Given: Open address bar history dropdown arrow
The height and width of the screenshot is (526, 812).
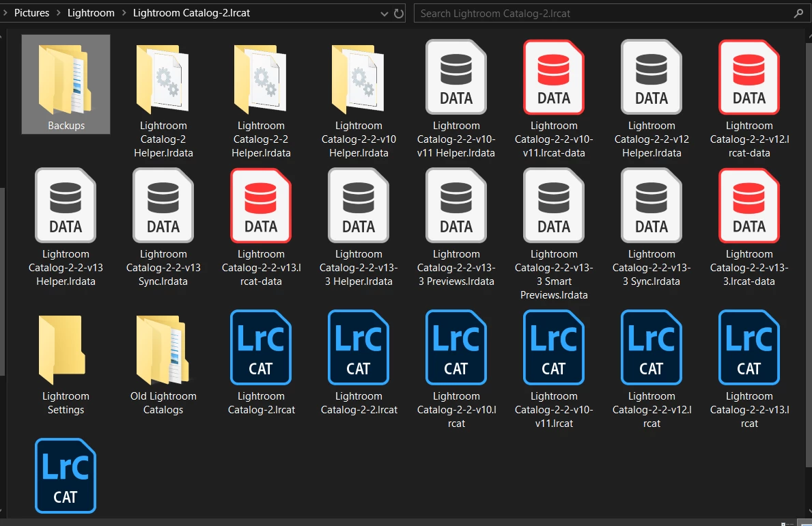Looking at the screenshot, I should [x=384, y=14].
